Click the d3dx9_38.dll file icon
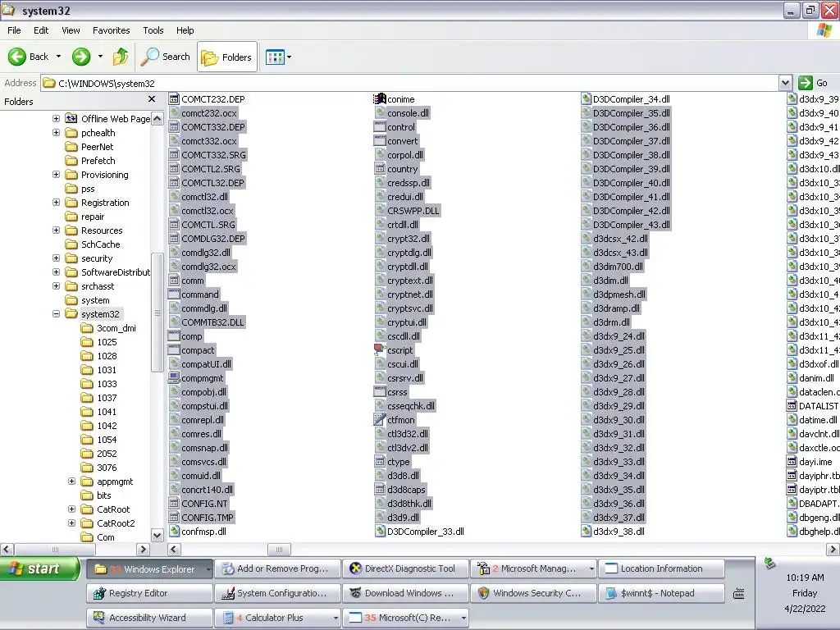This screenshot has height=630, width=840. (x=586, y=532)
